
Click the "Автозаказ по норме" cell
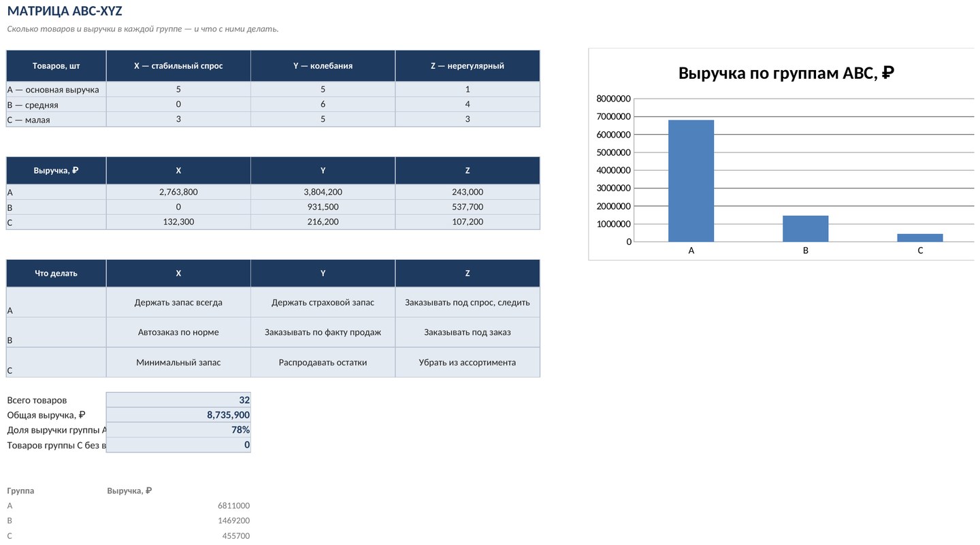178,332
